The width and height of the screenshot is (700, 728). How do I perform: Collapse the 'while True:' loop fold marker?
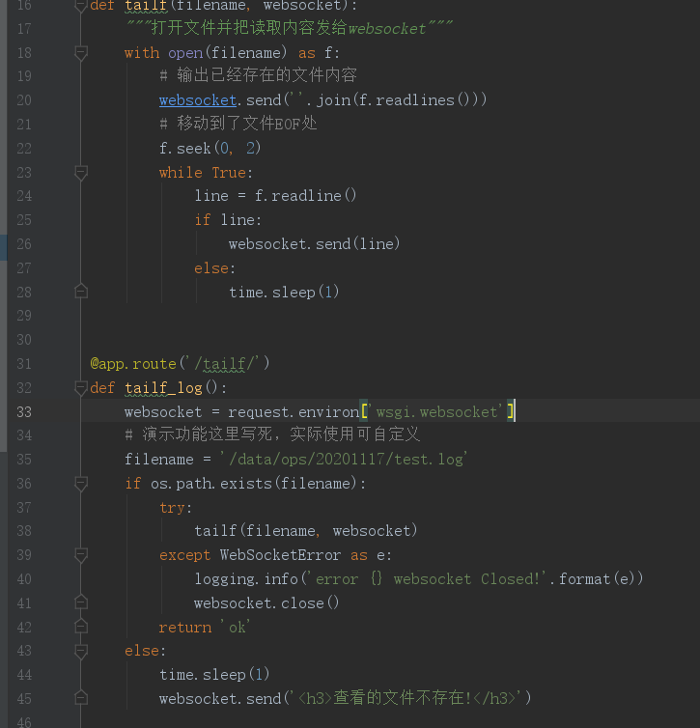point(81,173)
